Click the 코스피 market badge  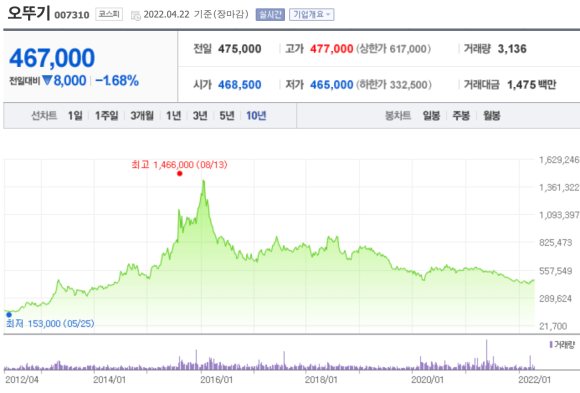click(x=109, y=14)
